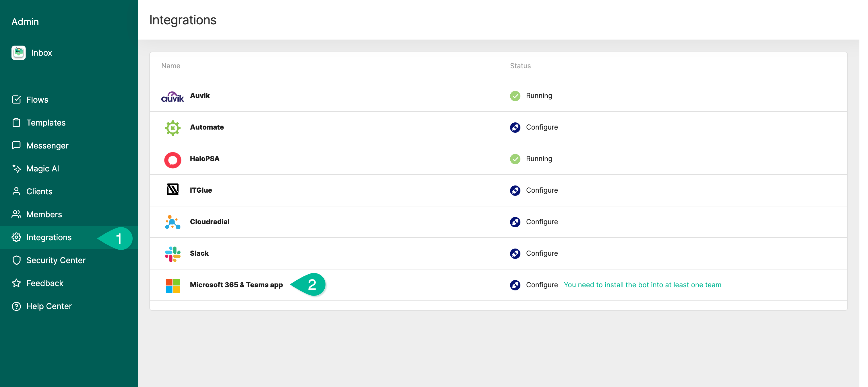Click the Magic AI sparkle icon
The height and width of the screenshot is (387, 868).
pyautogui.click(x=16, y=168)
